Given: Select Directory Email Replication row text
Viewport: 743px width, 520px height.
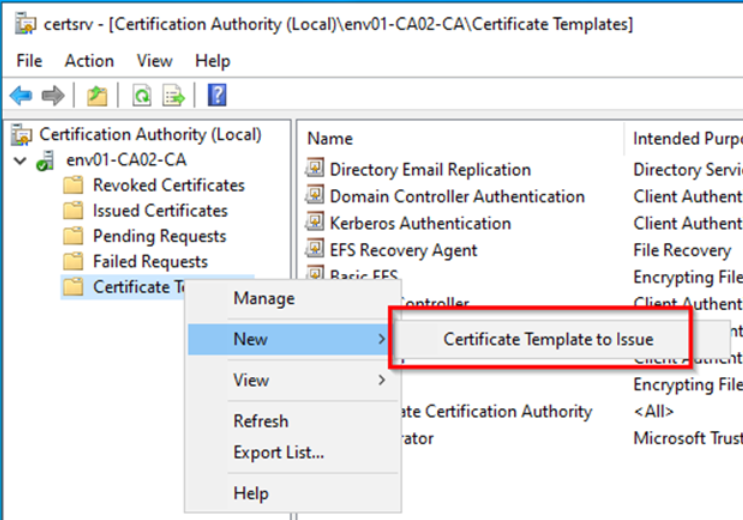Looking at the screenshot, I should 430,170.
